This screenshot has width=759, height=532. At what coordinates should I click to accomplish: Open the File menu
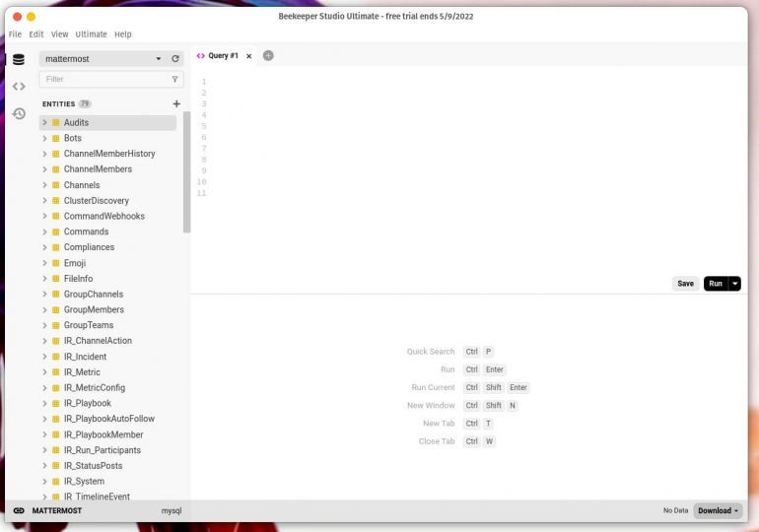(15, 34)
